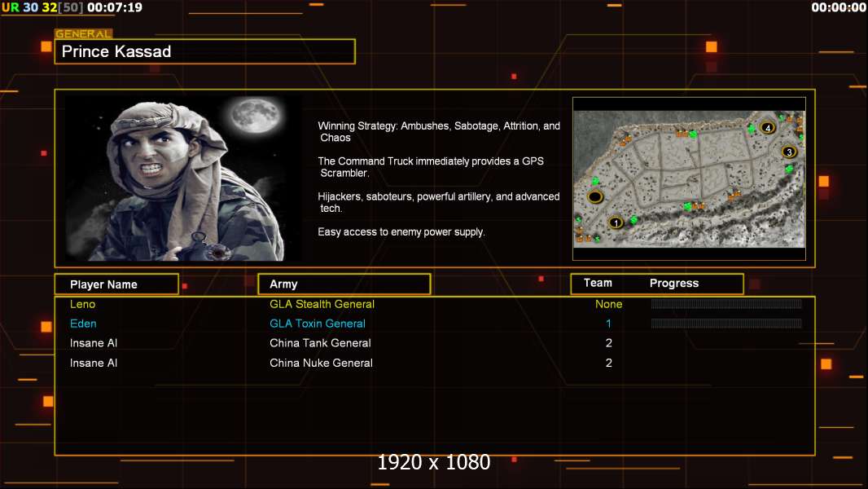Click the 00:00:00 timer at top right

pos(839,7)
